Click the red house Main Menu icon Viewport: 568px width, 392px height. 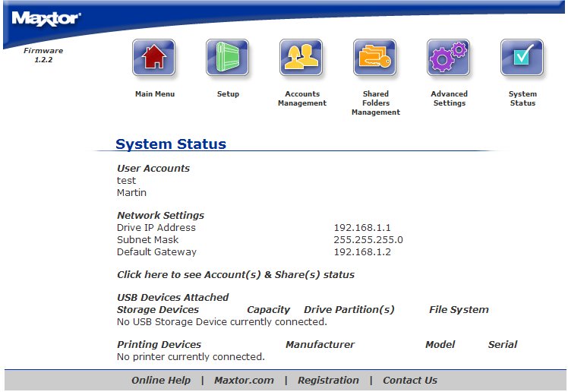(x=154, y=58)
